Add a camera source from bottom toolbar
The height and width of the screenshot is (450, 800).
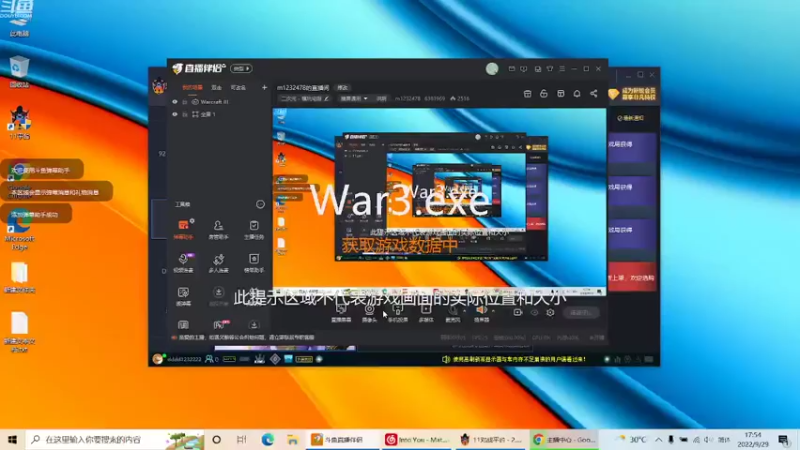[x=369, y=312]
